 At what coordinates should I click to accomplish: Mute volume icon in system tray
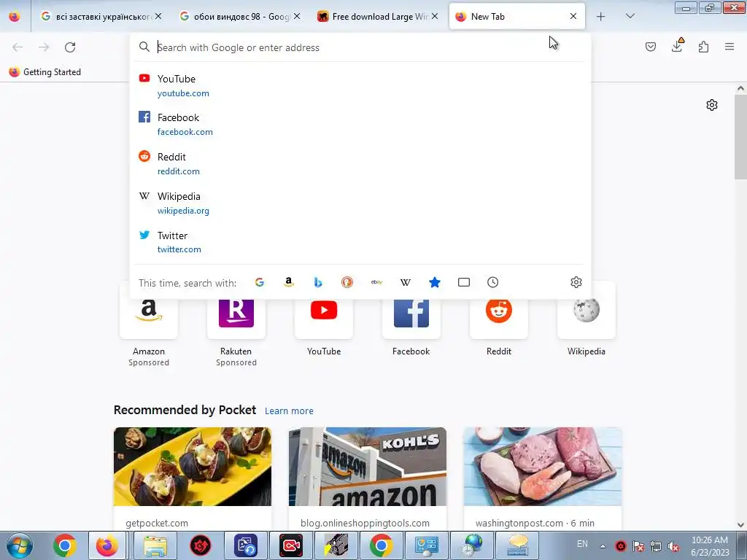click(673, 546)
